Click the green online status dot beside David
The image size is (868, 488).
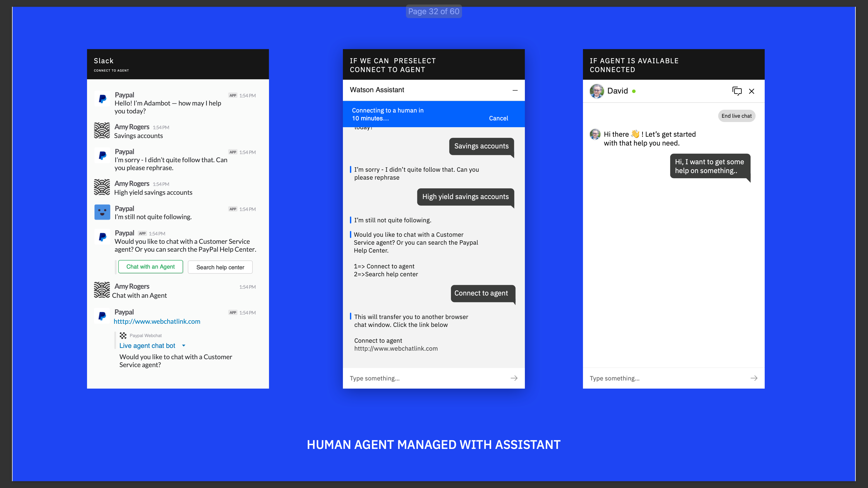point(634,91)
